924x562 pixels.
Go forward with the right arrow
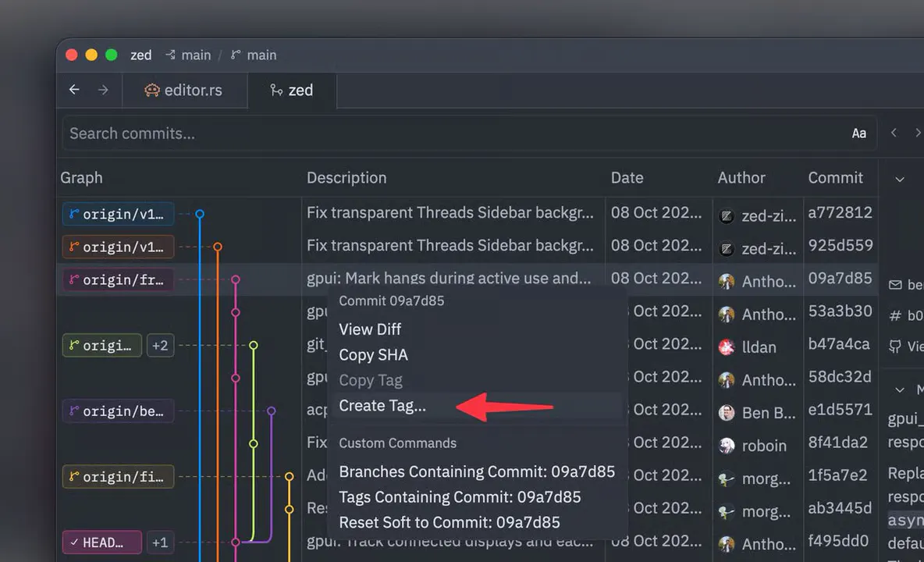click(x=103, y=90)
